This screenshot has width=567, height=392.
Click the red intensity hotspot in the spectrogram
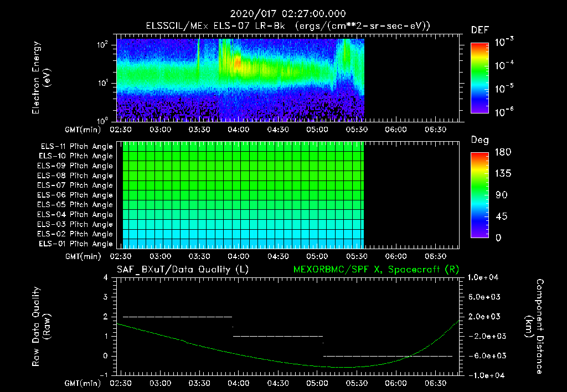(x=237, y=63)
